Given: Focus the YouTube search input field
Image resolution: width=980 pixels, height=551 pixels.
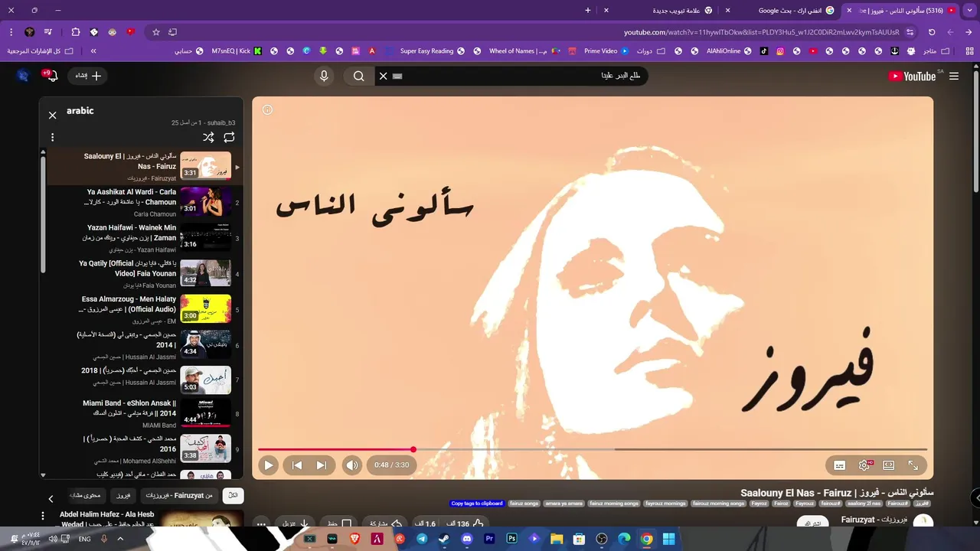Looking at the screenshot, I should [521, 76].
